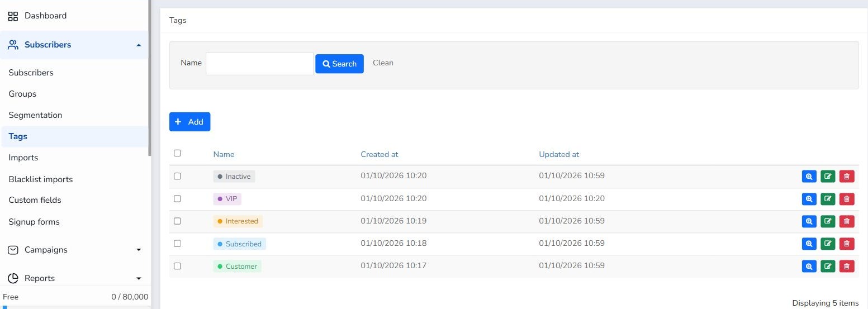Delete the Interested tag
This screenshot has height=309, width=868.
[x=847, y=221]
